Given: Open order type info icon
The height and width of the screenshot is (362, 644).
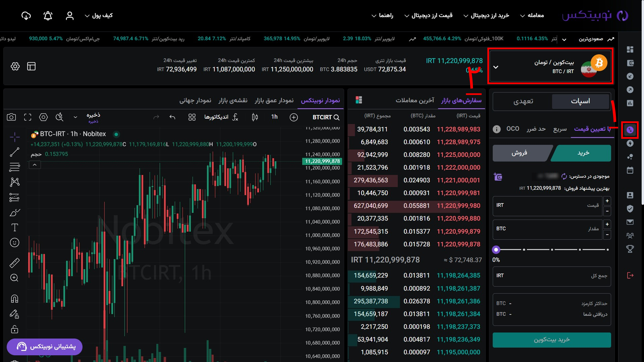Looking at the screenshot, I should click(497, 129).
